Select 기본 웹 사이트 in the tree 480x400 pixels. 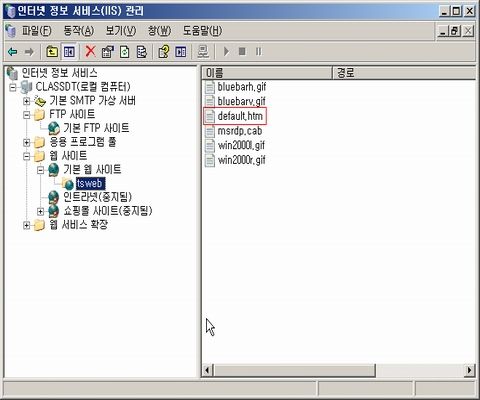tap(92, 170)
